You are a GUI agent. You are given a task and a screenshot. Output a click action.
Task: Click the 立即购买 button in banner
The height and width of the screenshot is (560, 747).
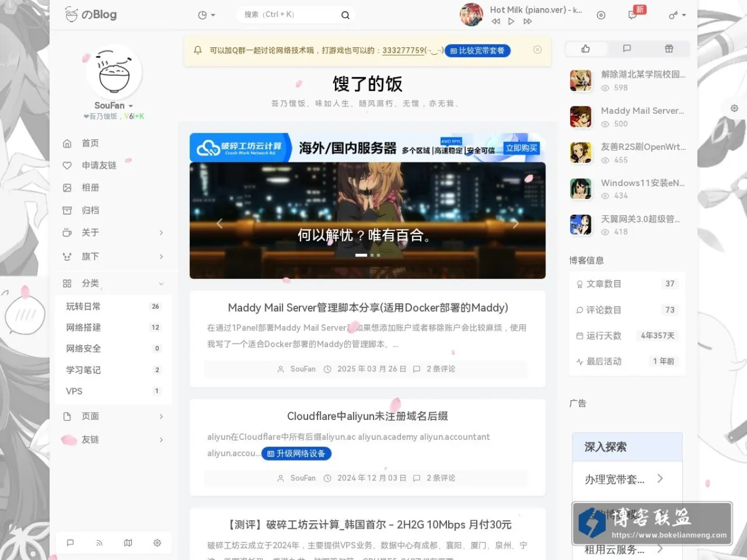point(522,148)
